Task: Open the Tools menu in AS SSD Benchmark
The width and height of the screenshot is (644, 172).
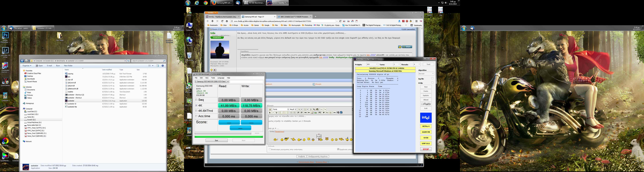Action: tap(213, 78)
